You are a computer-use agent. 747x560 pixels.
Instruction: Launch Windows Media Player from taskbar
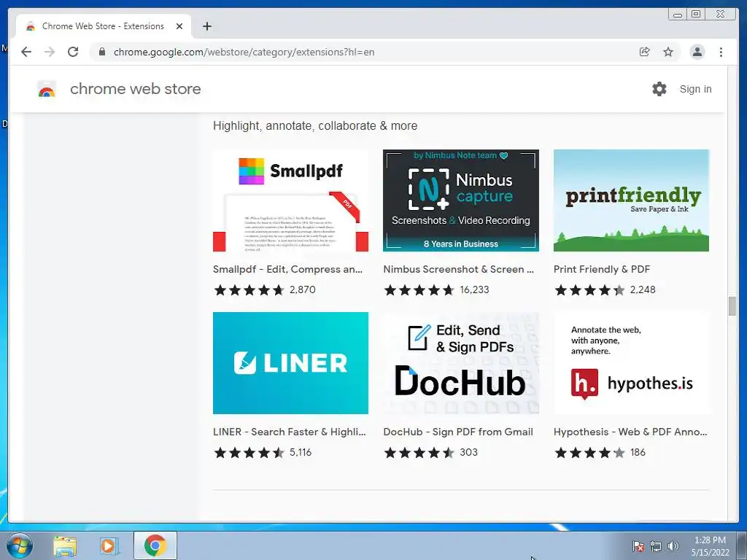109,545
